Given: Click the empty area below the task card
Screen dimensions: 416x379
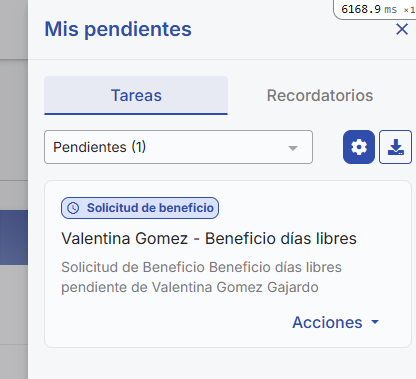Looking at the screenshot, I should (228, 363).
